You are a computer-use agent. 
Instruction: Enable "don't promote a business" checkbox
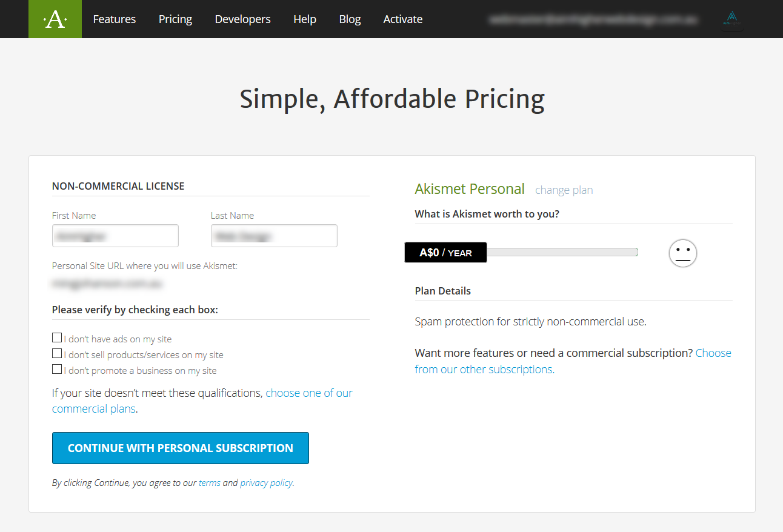tap(57, 370)
